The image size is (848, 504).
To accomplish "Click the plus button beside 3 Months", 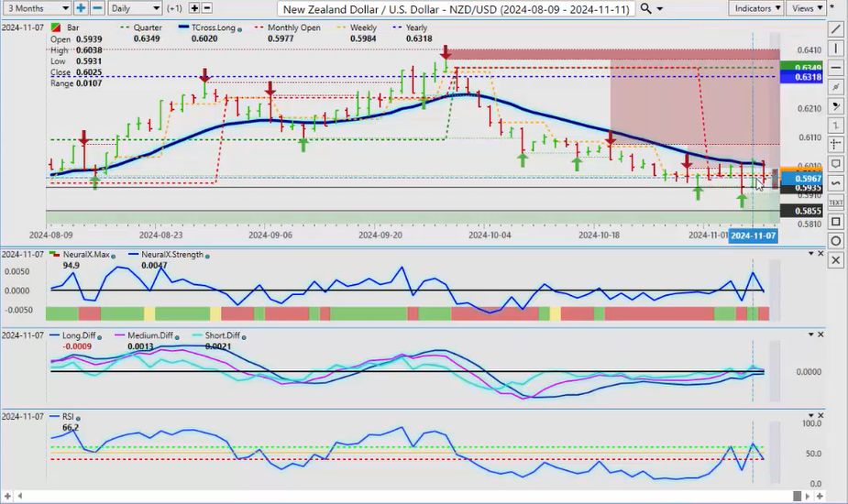I will [x=81, y=8].
